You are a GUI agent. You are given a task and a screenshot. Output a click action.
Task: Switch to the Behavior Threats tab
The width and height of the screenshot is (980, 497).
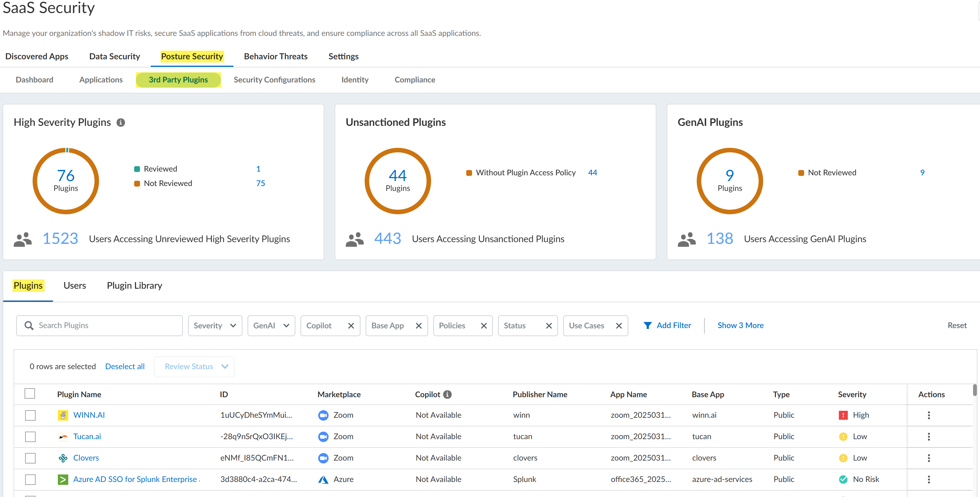click(x=275, y=56)
